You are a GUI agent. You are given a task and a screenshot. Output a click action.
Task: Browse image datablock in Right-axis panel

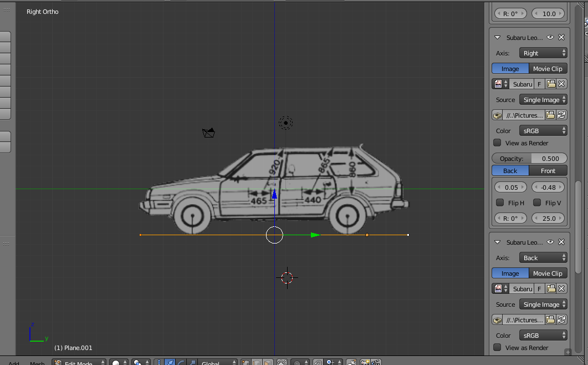[x=500, y=84]
